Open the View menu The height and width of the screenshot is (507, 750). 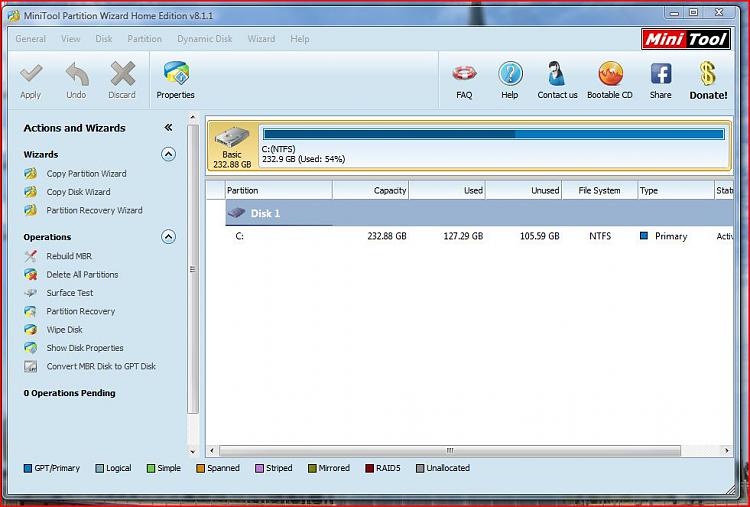[71, 39]
